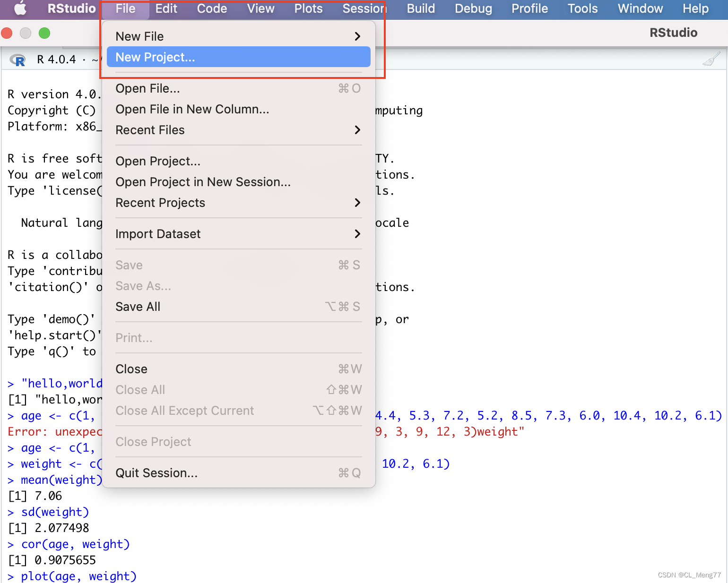Click the '[1] 7.06' output line
Viewport: 728px width, 583px height.
[35, 496]
